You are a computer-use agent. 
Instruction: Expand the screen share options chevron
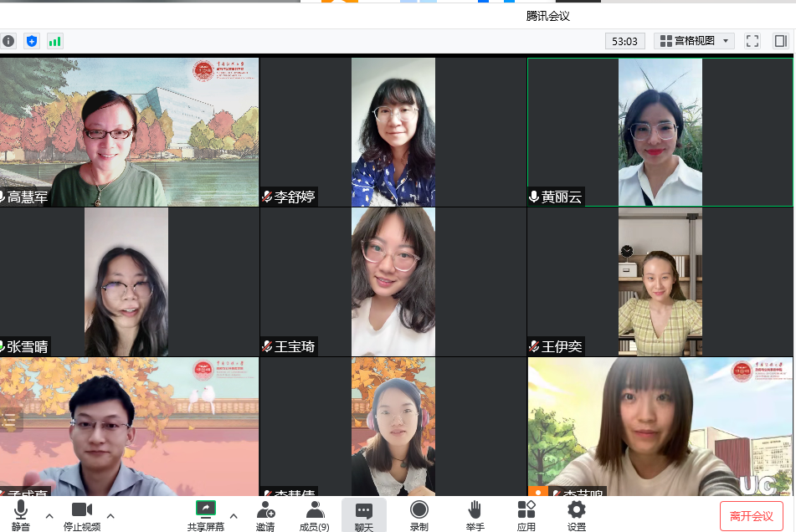coord(234,516)
